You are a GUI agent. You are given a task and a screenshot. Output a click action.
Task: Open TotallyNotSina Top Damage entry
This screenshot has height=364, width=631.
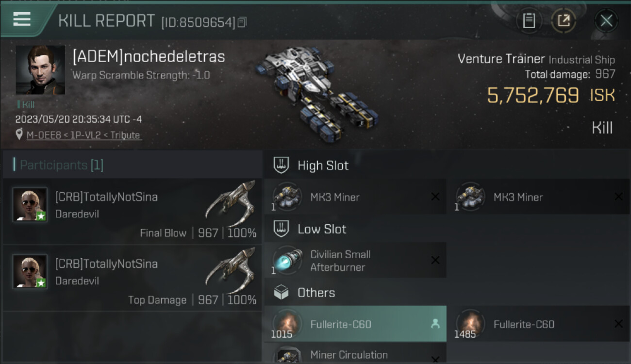[x=133, y=278]
